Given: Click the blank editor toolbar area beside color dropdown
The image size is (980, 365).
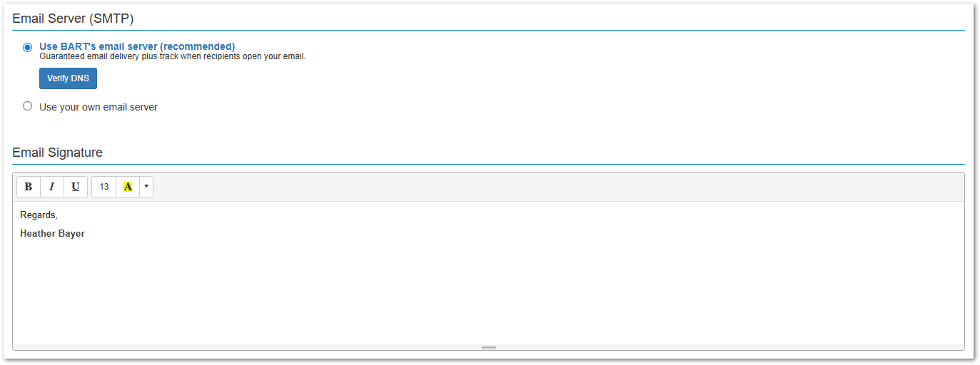Looking at the screenshot, I should (557, 187).
